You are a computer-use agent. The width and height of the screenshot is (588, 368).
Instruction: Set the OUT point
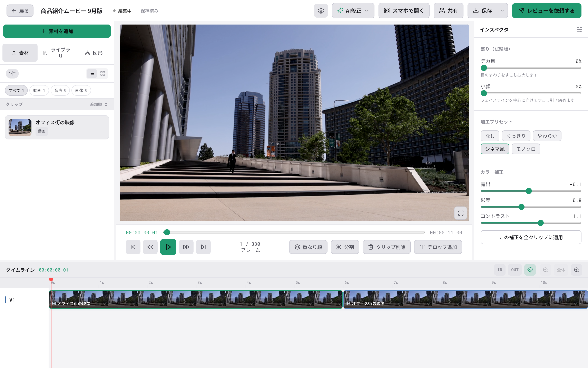point(515,270)
